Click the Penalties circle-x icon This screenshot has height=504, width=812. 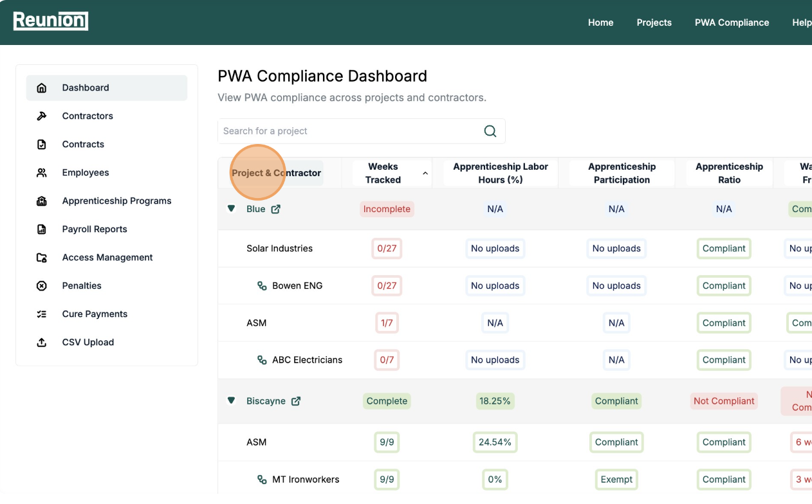(42, 286)
